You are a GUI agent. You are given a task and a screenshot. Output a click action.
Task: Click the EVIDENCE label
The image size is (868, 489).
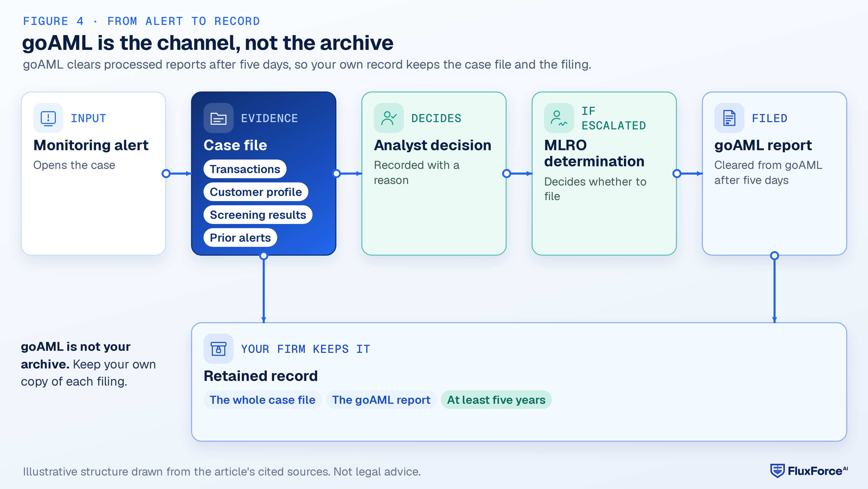click(x=269, y=118)
